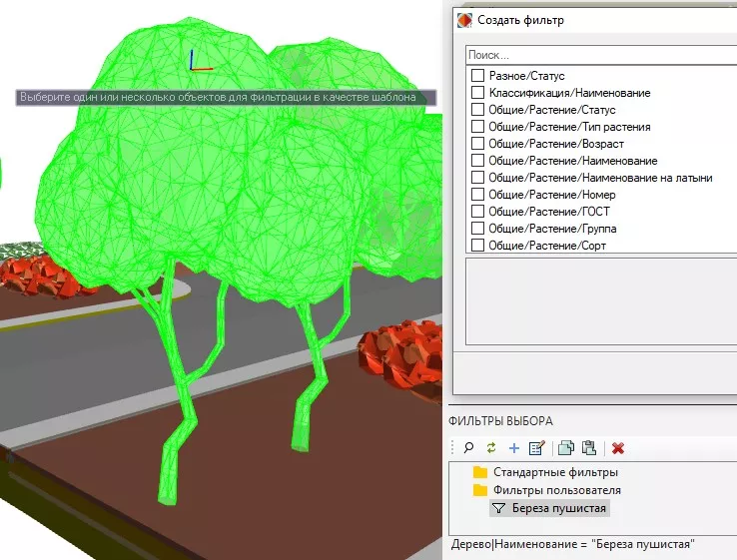
Task: Check the Разное/Статус property
Action: pyautogui.click(x=478, y=76)
